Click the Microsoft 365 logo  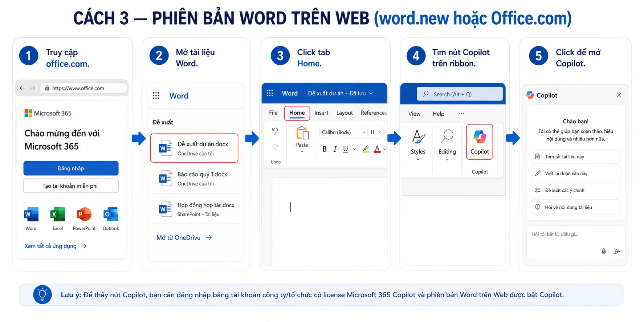[x=28, y=113]
